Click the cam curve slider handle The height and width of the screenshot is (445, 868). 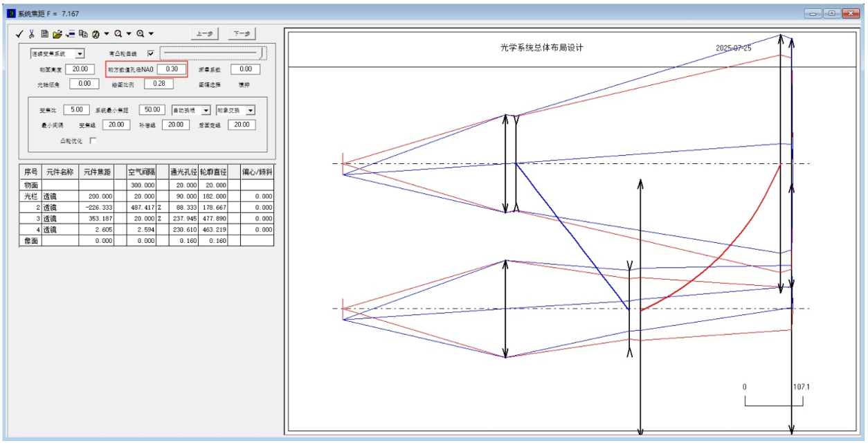coord(262,53)
